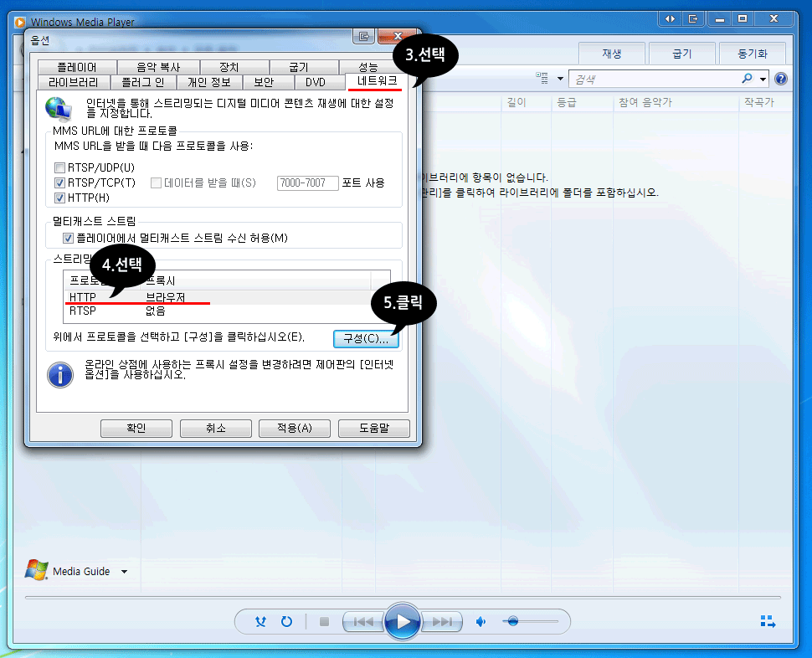Switch to Now Playing view icon

pos(768,621)
